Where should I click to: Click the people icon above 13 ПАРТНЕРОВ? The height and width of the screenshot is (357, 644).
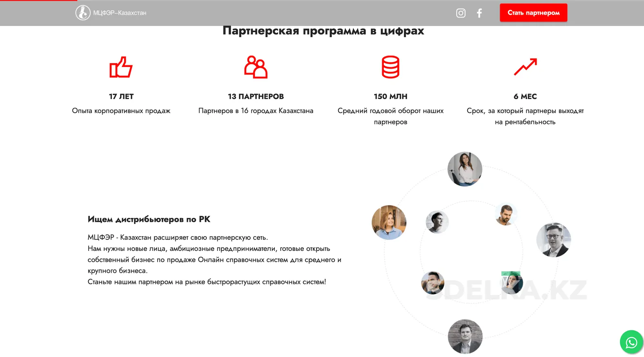tap(256, 67)
